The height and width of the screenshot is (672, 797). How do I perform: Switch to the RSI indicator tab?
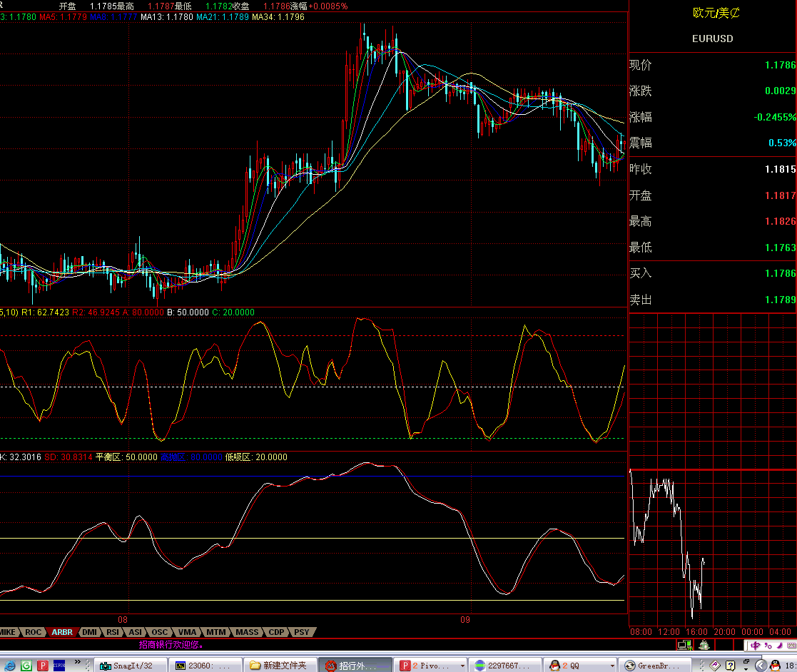pos(112,632)
